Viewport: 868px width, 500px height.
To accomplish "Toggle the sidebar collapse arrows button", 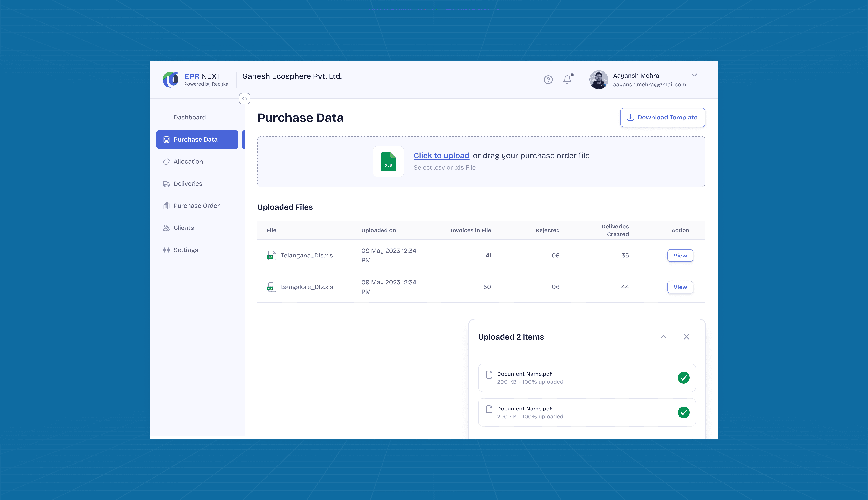I will tap(245, 99).
